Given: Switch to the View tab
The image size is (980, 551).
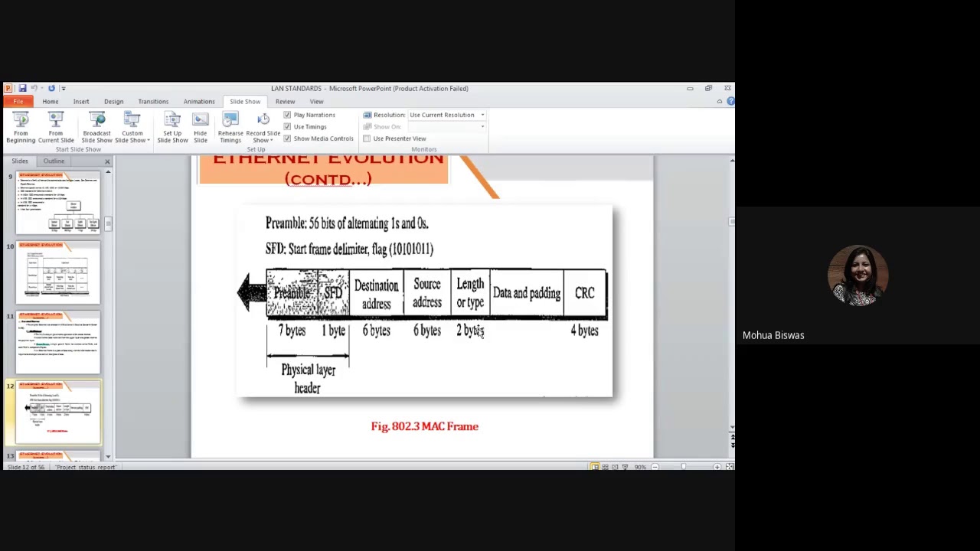Looking at the screenshot, I should (x=316, y=102).
